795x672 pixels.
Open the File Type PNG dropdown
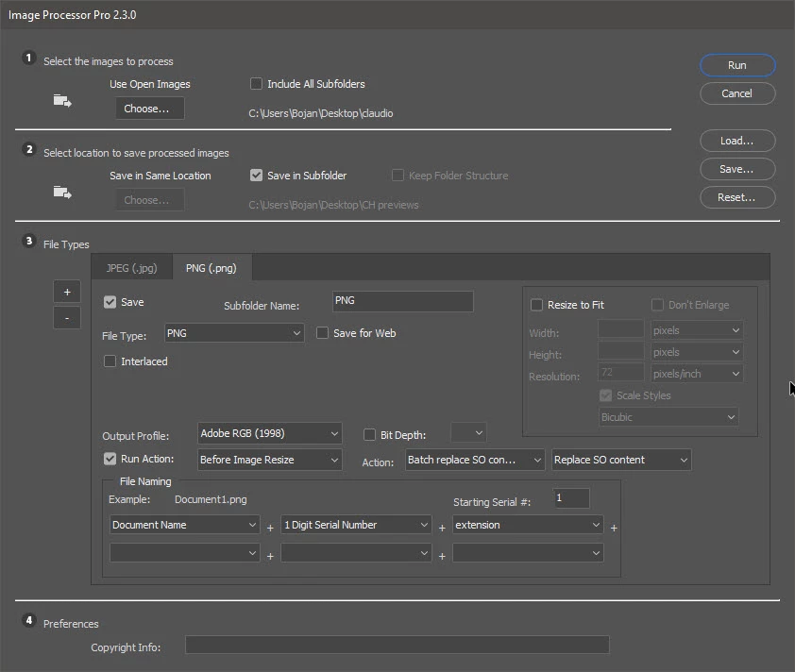pyautogui.click(x=234, y=333)
